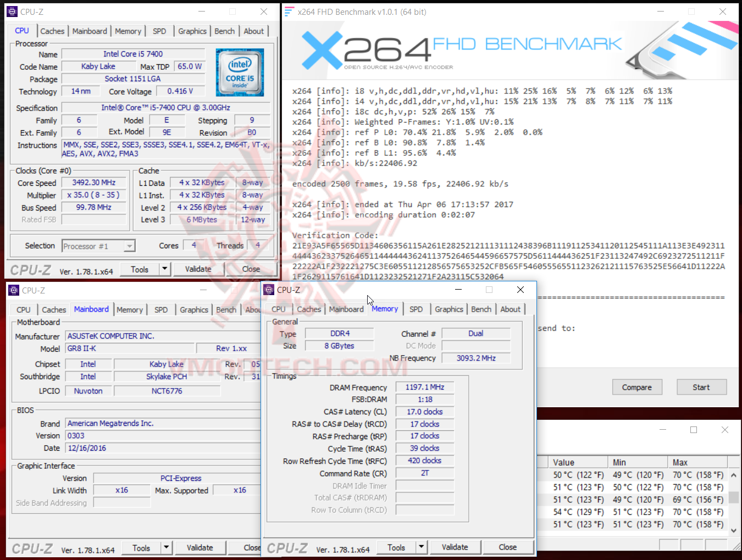Click the x264 FHD Benchmark title bar icon

pos(289,12)
